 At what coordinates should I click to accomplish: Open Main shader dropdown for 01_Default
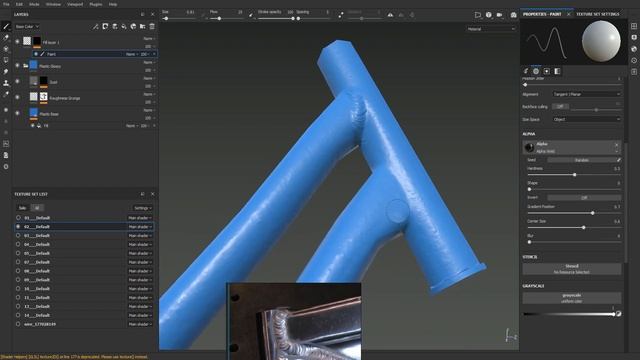tap(140, 218)
